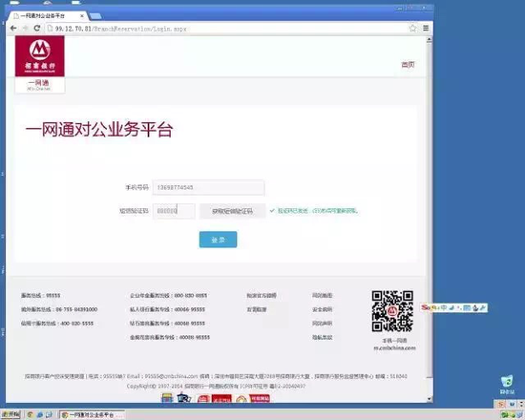Select the 一网通对公业务平台 tab
This screenshot has height=420, width=525.
pyautogui.click(x=47, y=15)
